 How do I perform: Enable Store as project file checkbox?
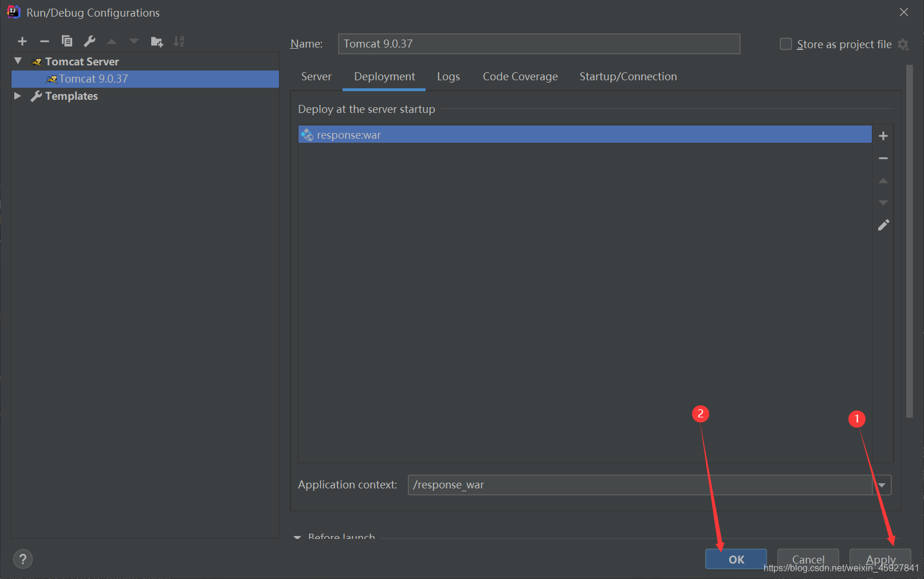(786, 44)
